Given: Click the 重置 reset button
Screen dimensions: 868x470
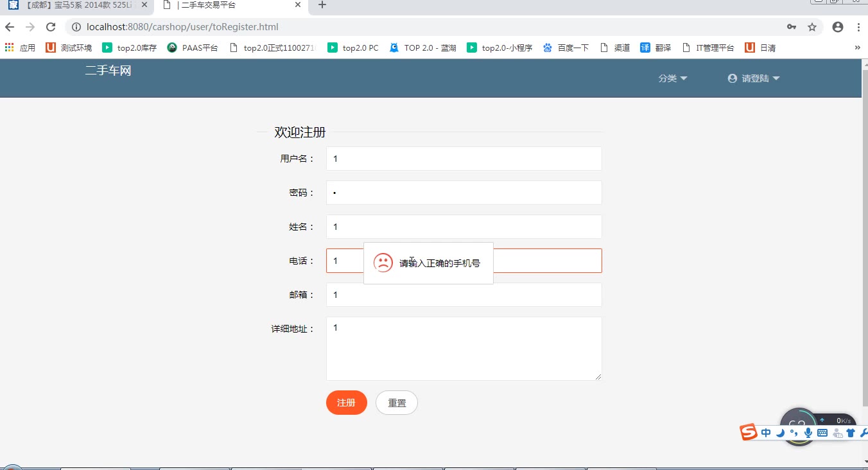Looking at the screenshot, I should [x=397, y=403].
